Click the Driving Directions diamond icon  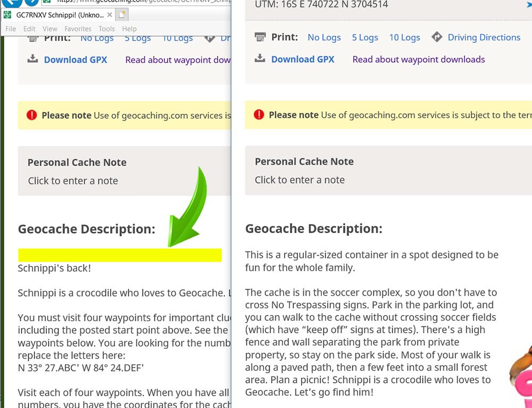pyautogui.click(x=437, y=37)
